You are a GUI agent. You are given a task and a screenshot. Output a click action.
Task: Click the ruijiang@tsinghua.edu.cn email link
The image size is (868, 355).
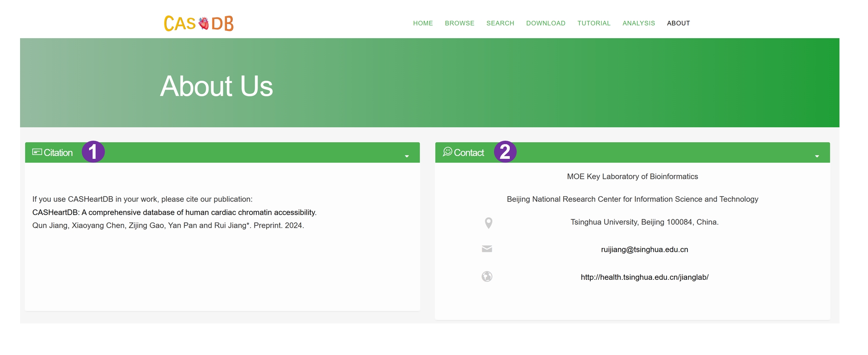[644, 250]
